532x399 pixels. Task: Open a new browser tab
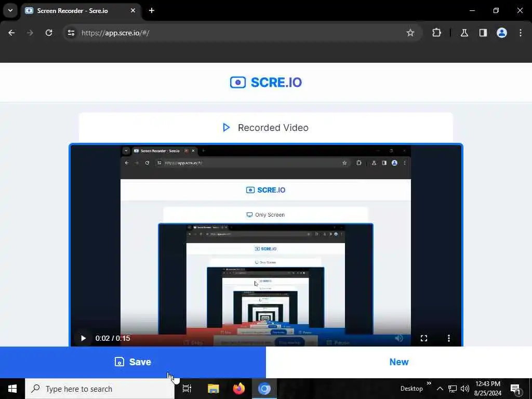point(152,10)
